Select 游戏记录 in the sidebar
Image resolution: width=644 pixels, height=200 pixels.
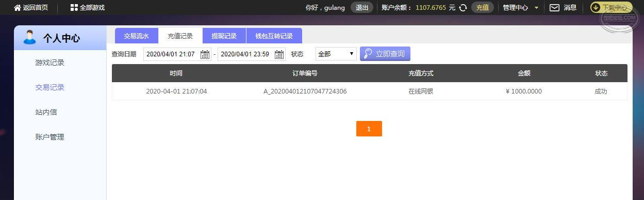pos(50,63)
